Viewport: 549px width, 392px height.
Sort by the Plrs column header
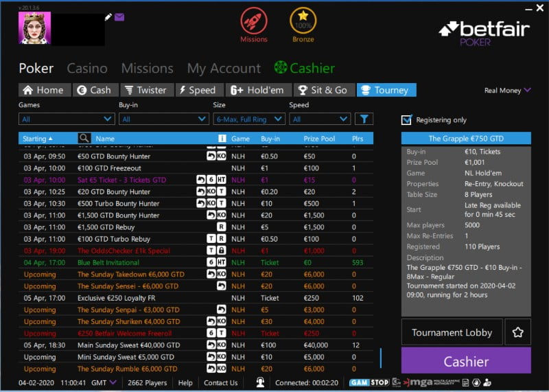[x=358, y=139]
